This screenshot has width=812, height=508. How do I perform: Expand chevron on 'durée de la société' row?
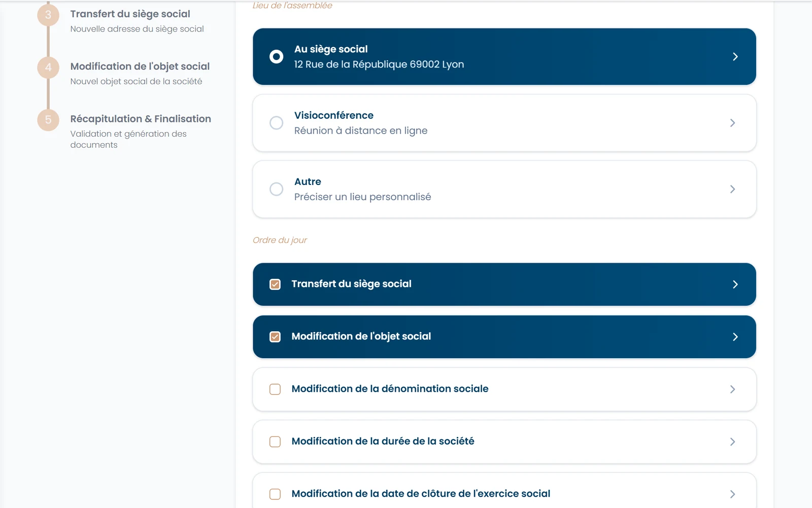point(732,441)
